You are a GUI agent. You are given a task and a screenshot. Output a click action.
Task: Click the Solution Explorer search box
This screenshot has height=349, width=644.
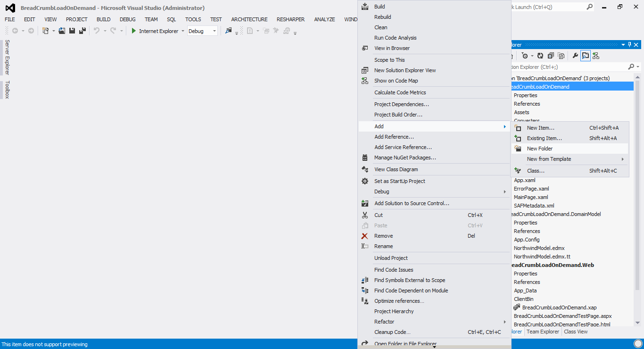pyautogui.click(x=569, y=67)
